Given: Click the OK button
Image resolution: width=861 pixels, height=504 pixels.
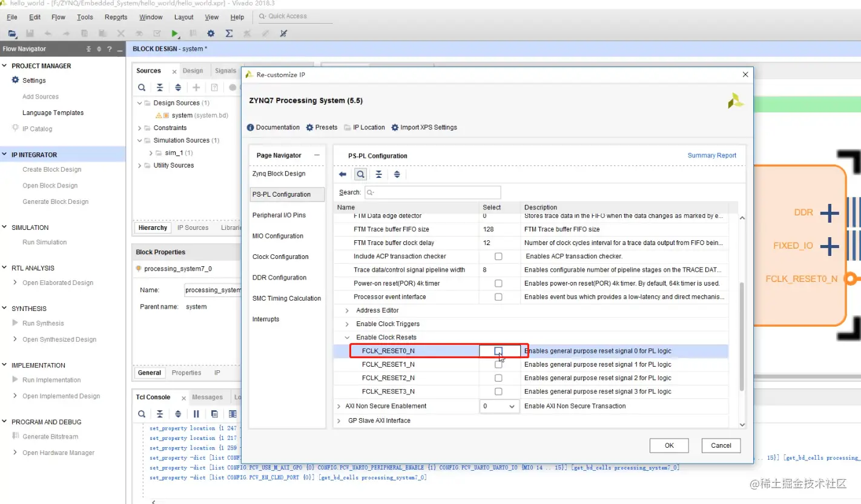Looking at the screenshot, I should click(x=669, y=445).
